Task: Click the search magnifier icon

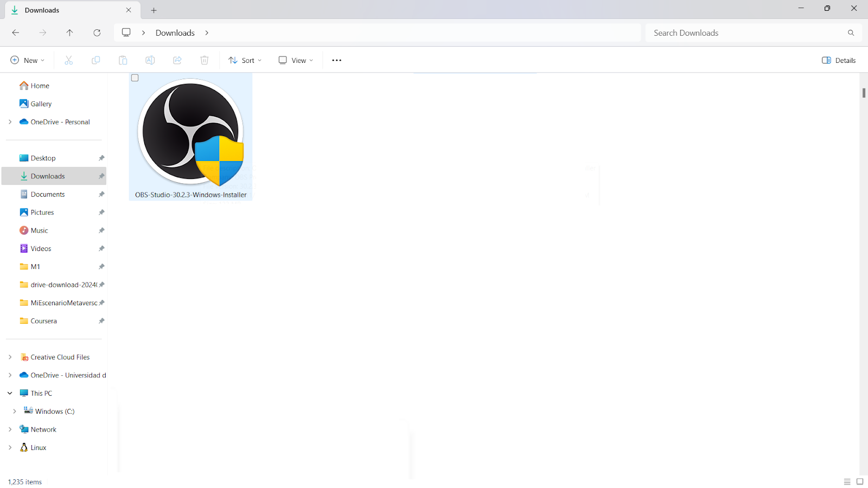Action: pos(851,33)
